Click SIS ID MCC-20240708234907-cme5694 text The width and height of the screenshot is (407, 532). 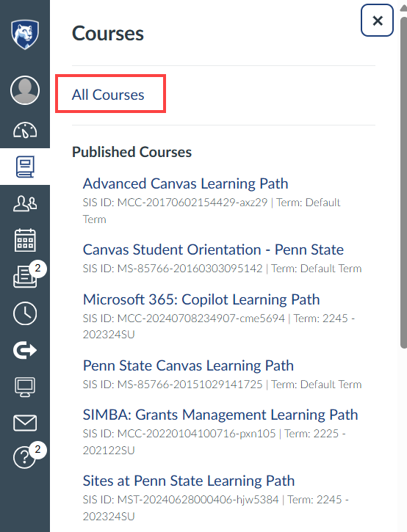tap(184, 318)
